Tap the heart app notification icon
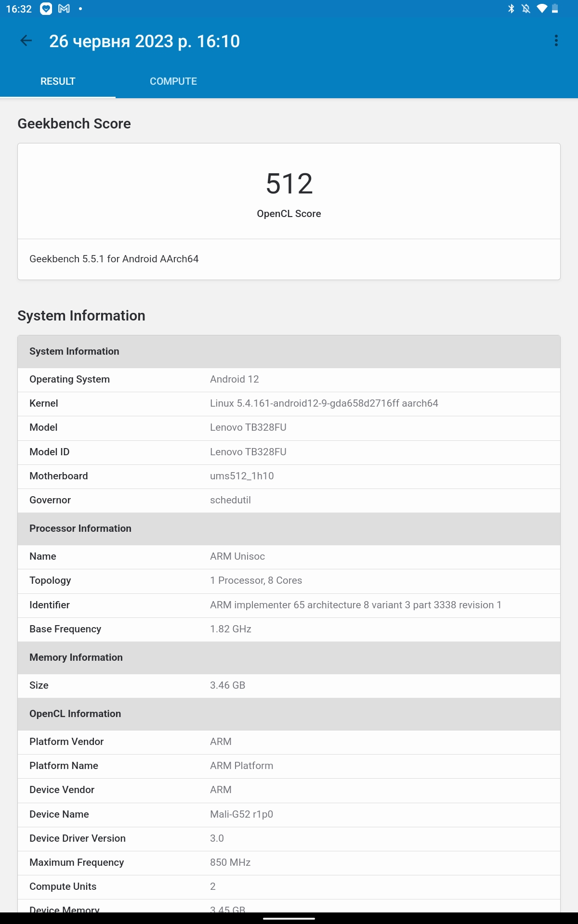Screen dimensions: 578x924 [46, 9]
